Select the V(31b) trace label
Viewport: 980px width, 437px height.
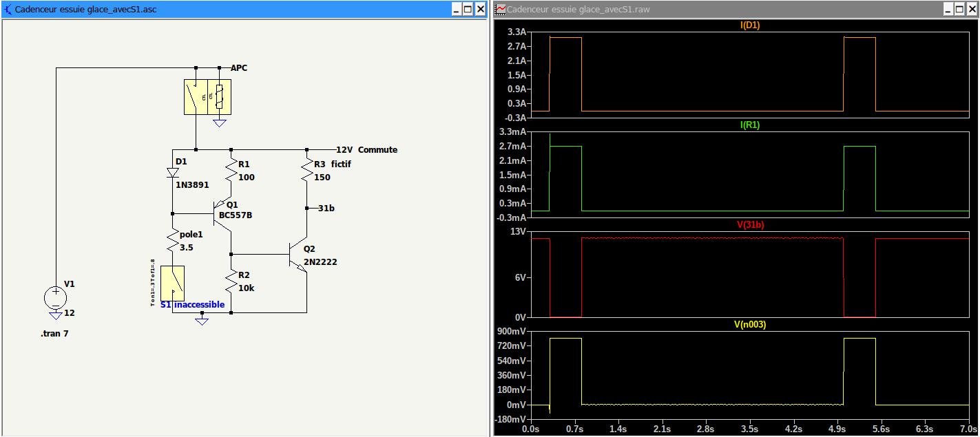point(750,224)
